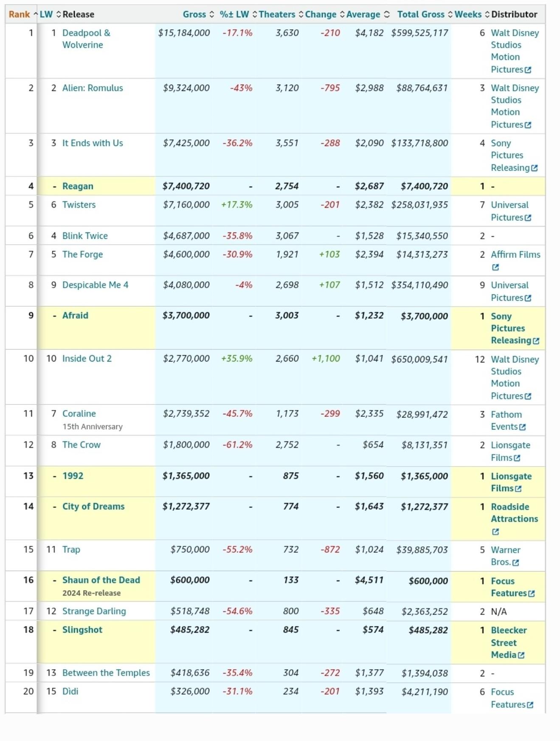Sort by Total Gross column header

click(x=425, y=14)
